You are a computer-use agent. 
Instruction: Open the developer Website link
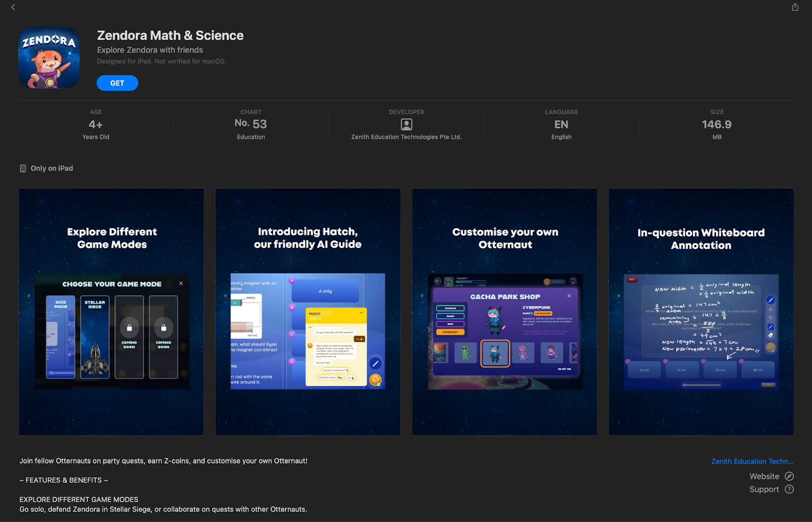pyautogui.click(x=764, y=476)
